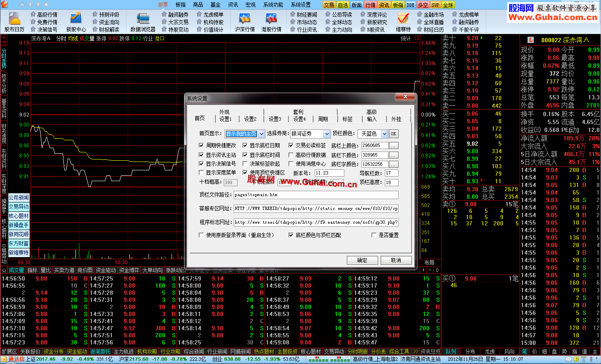Screen dimensions: 601x364
Task: Open 机构持股 institutional holdings shortcut
Action: coord(210,22)
